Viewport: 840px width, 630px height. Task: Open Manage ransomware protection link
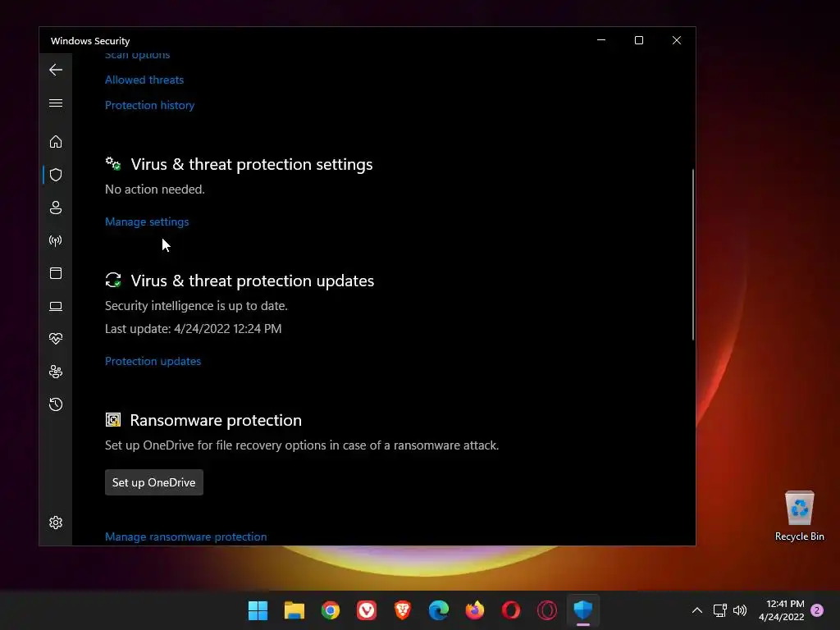[186, 536]
